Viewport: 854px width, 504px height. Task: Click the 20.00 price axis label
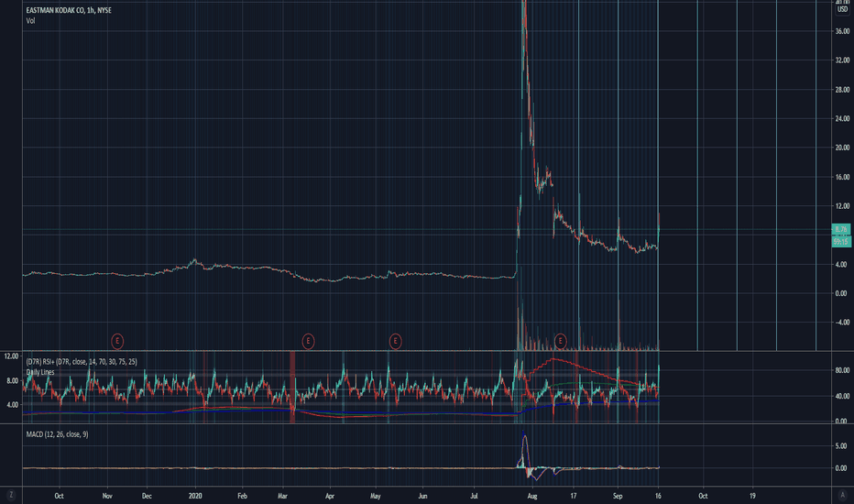click(x=842, y=148)
